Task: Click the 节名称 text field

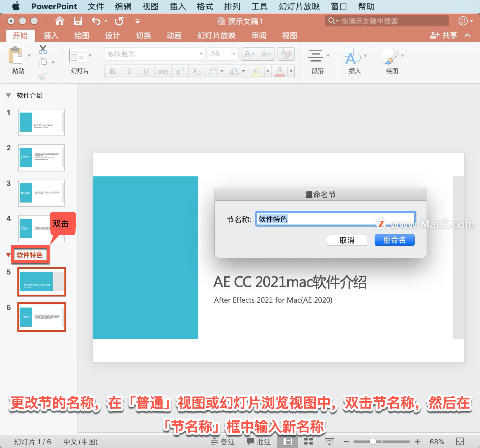Action: click(x=336, y=219)
